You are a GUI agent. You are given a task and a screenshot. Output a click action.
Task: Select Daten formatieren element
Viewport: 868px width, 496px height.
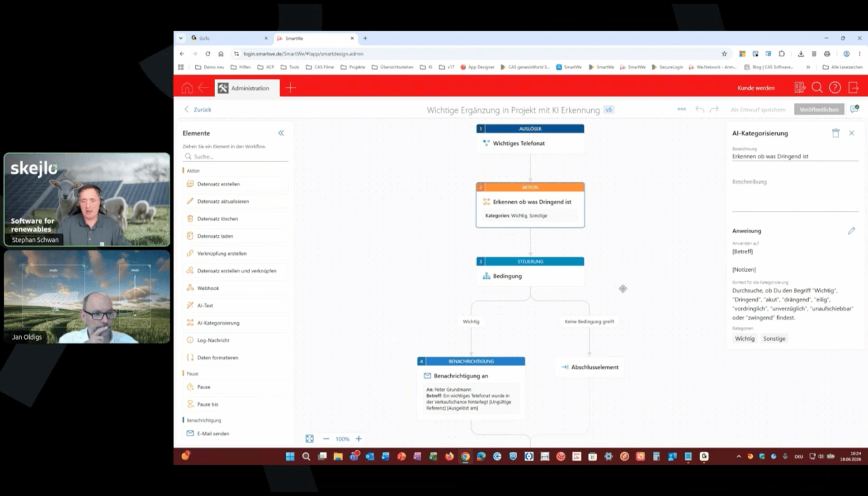[236, 358]
